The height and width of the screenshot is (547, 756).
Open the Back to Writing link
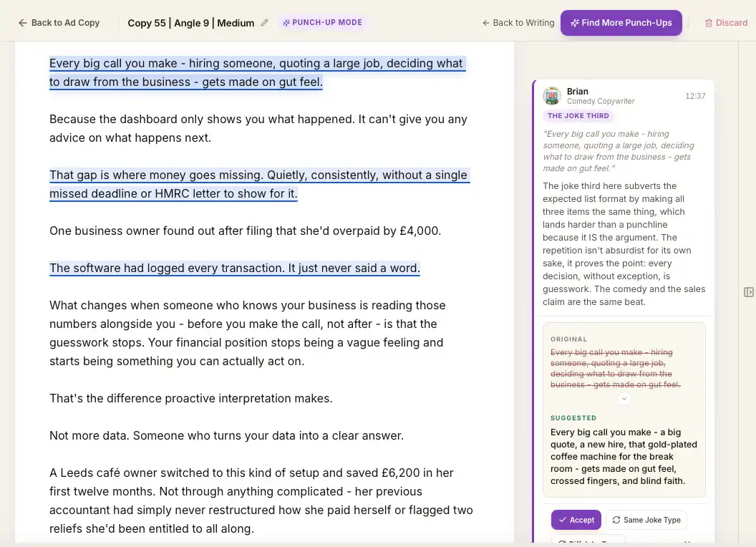518,23
